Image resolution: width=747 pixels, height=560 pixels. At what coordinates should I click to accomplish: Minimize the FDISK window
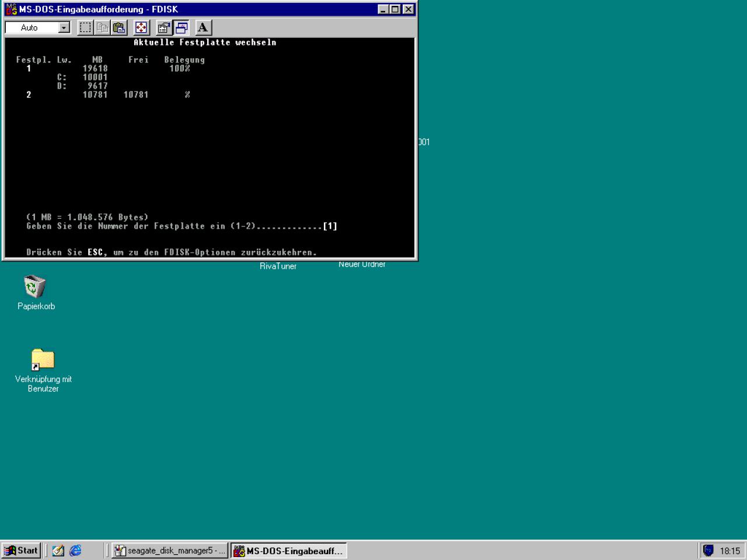[383, 9]
